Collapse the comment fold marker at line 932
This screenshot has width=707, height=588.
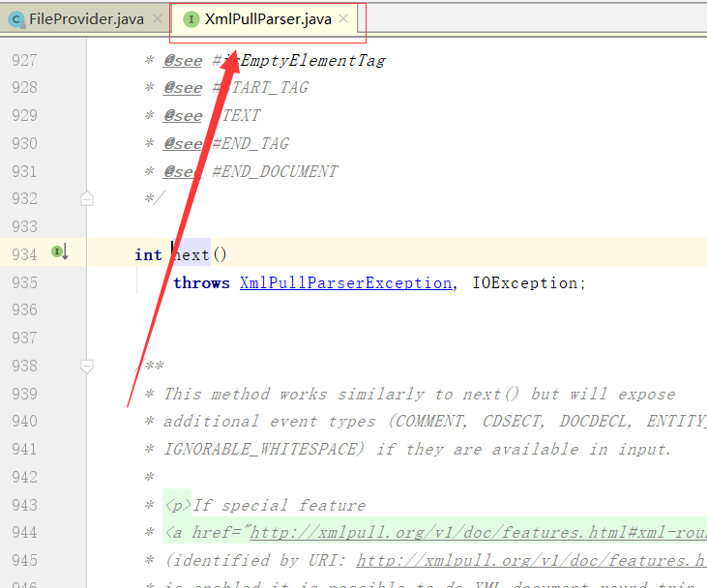click(87, 198)
